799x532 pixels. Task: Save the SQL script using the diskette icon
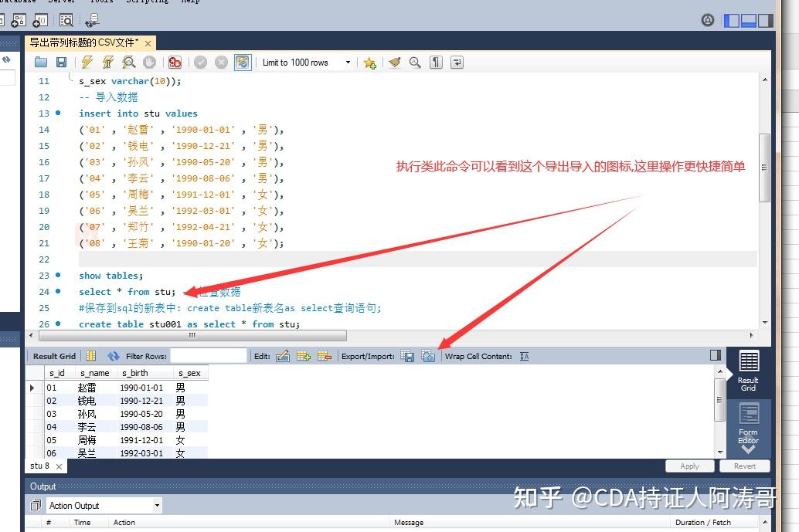[x=62, y=63]
